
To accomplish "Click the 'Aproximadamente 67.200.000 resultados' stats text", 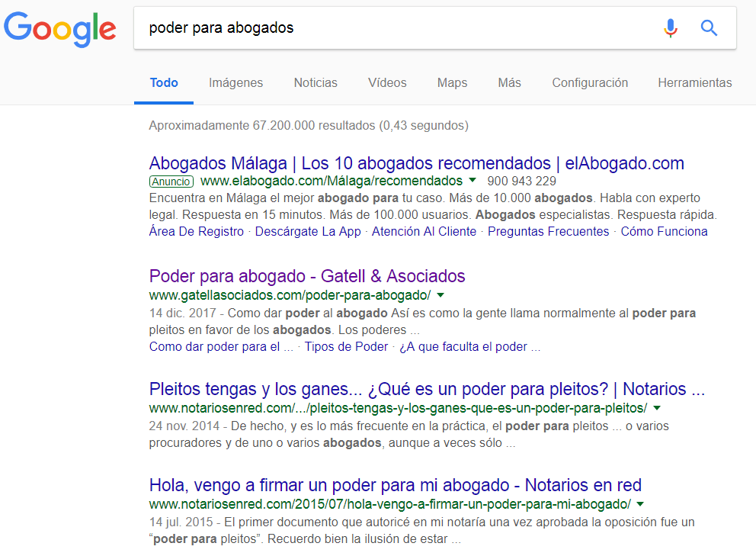I will (x=309, y=126).
